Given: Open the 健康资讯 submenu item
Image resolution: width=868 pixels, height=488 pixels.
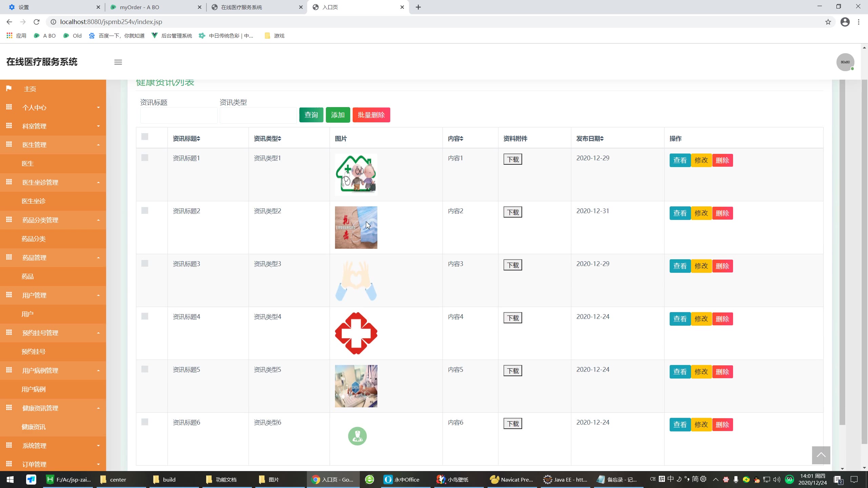Looking at the screenshot, I should [34, 427].
